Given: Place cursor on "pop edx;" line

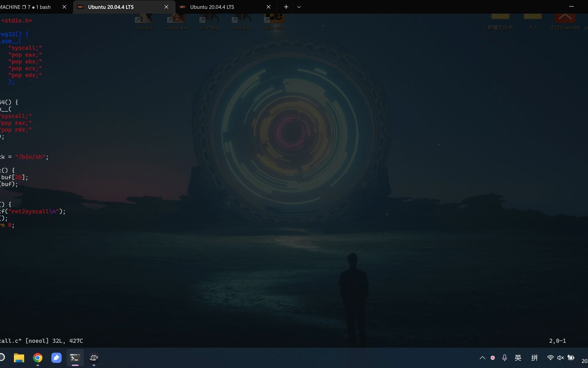Looking at the screenshot, I should (25, 75).
